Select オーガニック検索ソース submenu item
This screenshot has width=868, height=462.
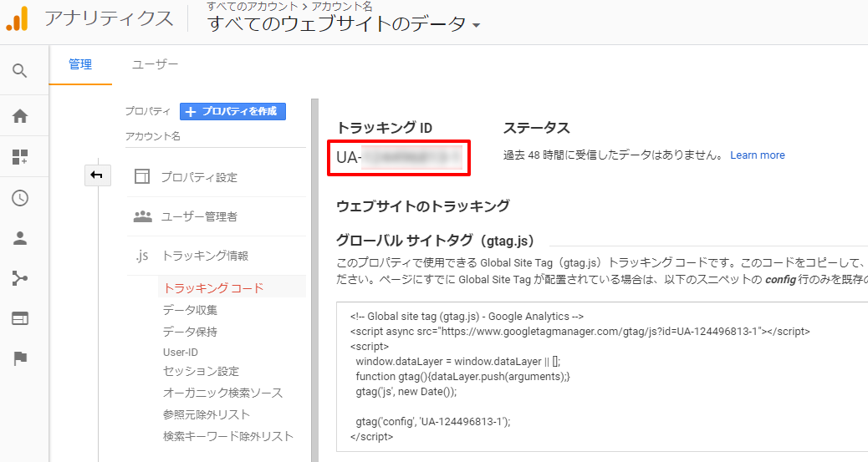[222, 393]
